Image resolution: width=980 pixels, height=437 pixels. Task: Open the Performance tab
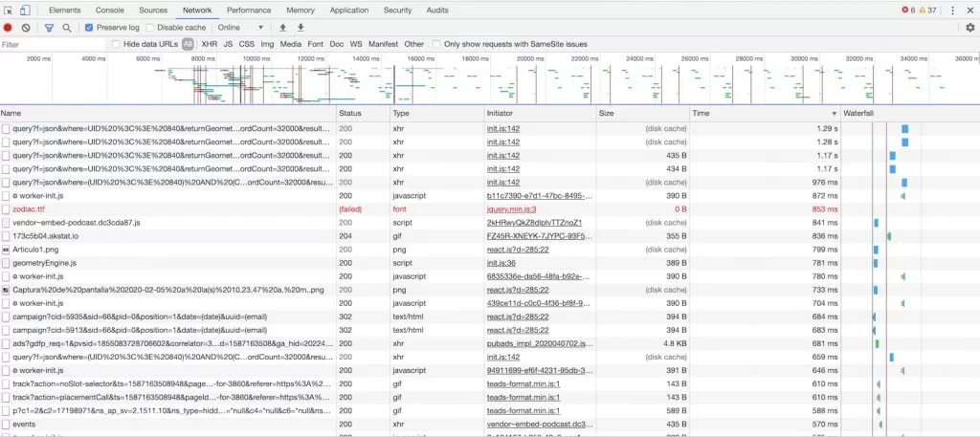click(x=249, y=10)
